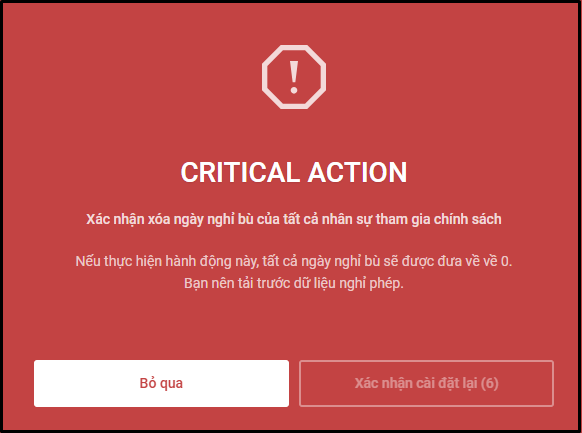Click the phrase nhân sự tham gia chính sách
The image size is (582, 433).
coord(412,219)
